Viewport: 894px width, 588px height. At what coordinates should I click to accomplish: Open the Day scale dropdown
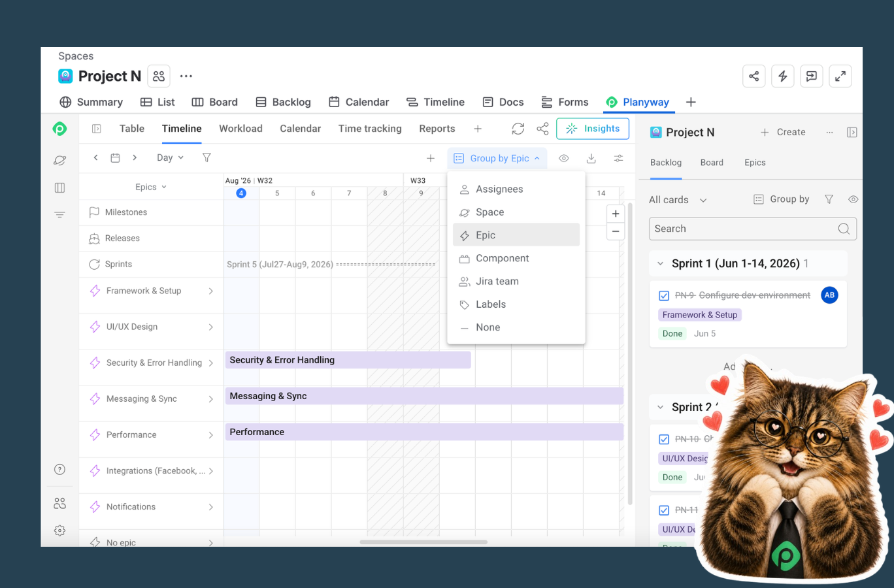point(170,157)
